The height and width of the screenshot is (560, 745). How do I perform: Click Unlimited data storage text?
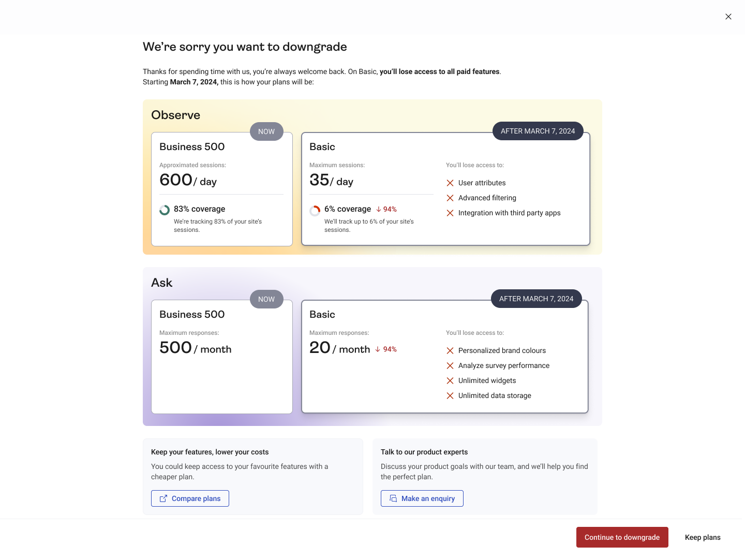pos(495,395)
